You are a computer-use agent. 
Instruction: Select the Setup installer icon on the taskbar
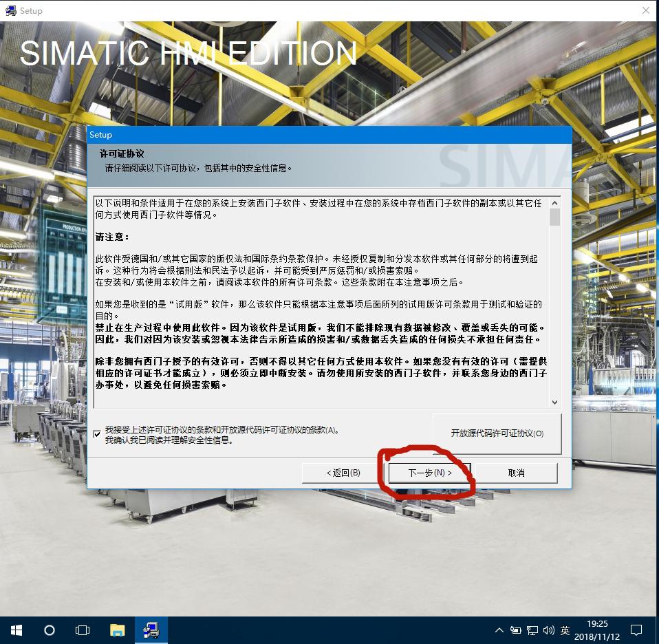151,630
